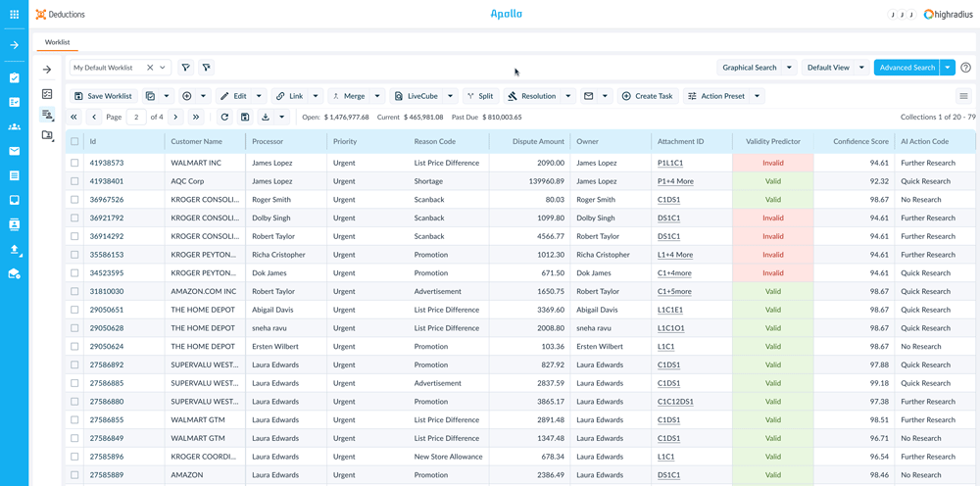Open the people group sidebar icon
Viewport: 980px width, 486px height.
click(x=15, y=126)
